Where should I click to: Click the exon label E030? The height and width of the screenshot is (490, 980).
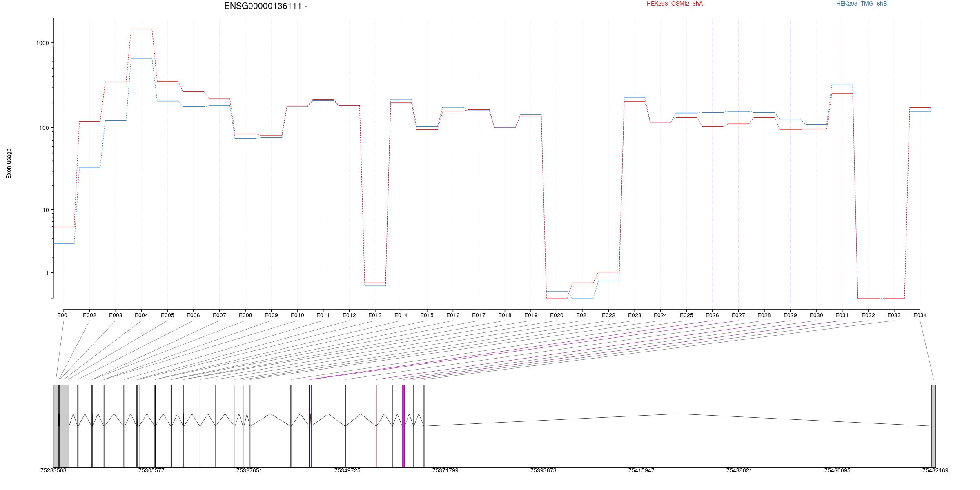click(816, 315)
